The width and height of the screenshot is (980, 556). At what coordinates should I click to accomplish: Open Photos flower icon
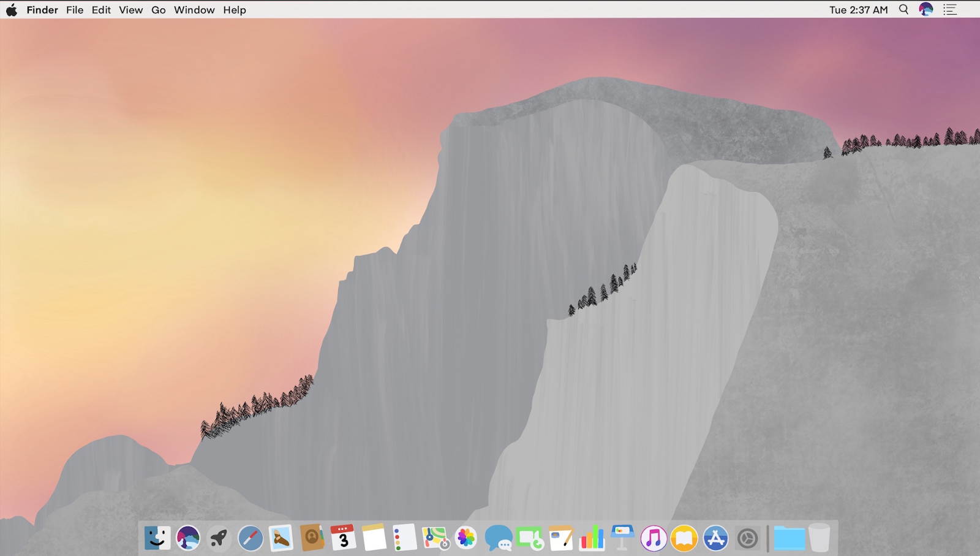tap(467, 538)
